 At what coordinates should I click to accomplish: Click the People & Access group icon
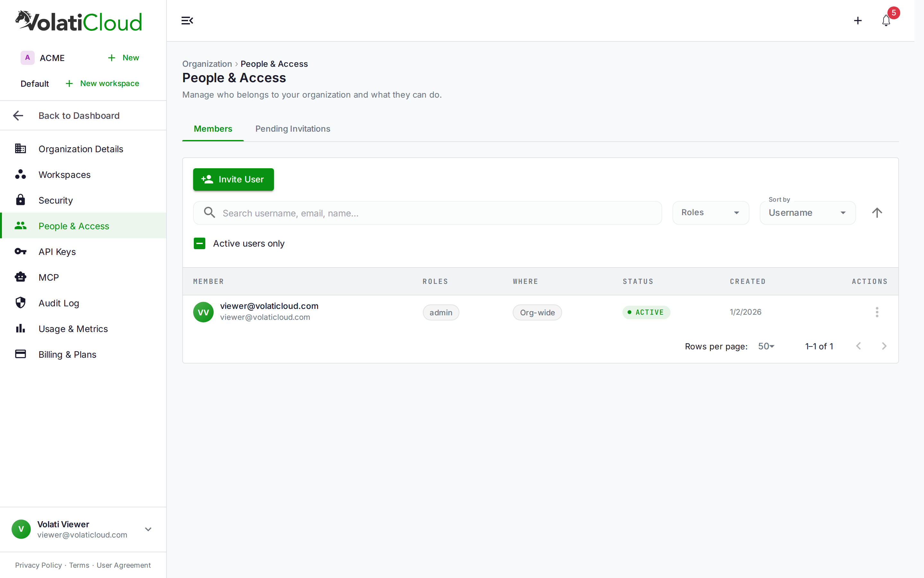21,225
